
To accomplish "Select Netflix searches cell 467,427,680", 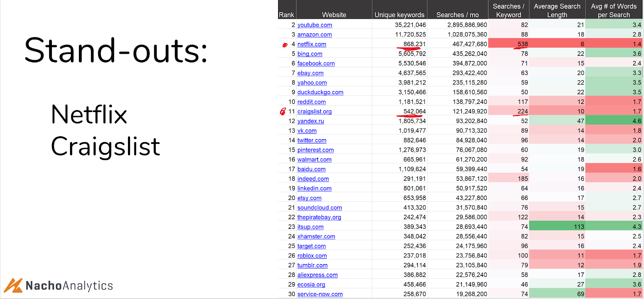I will click(458, 44).
